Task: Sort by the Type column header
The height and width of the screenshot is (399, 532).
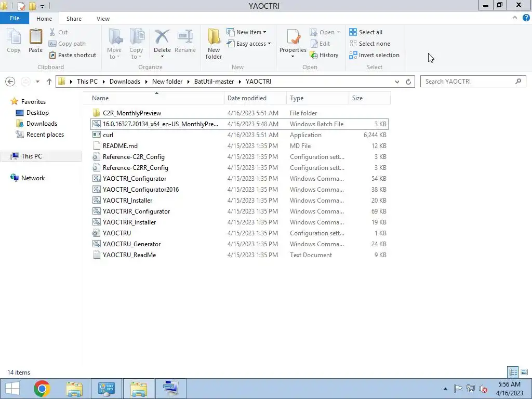Action: coord(317,98)
